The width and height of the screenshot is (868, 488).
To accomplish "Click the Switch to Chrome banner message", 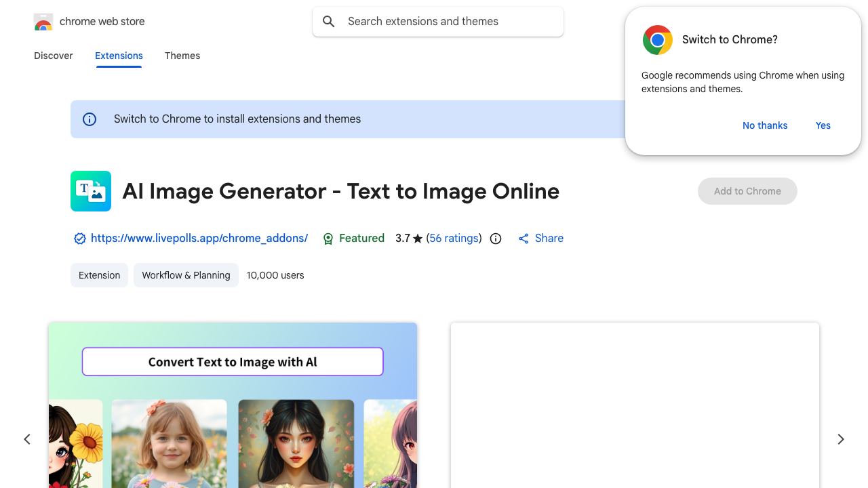I will coord(237,119).
